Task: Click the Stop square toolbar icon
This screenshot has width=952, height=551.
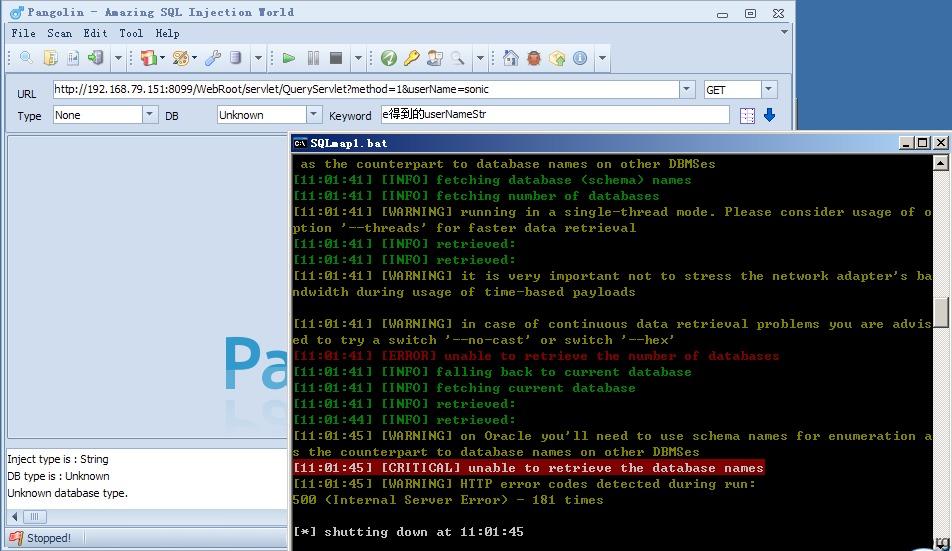Action: (x=336, y=59)
